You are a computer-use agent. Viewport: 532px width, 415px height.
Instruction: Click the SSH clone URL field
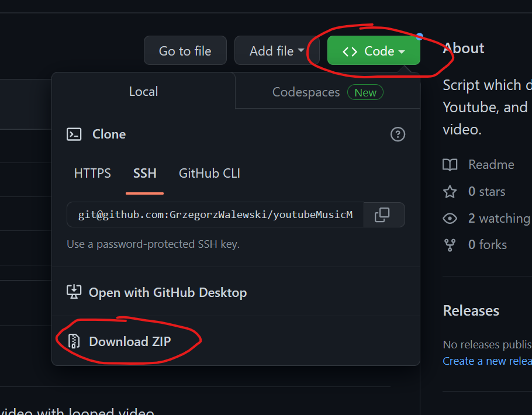[x=215, y=215]
